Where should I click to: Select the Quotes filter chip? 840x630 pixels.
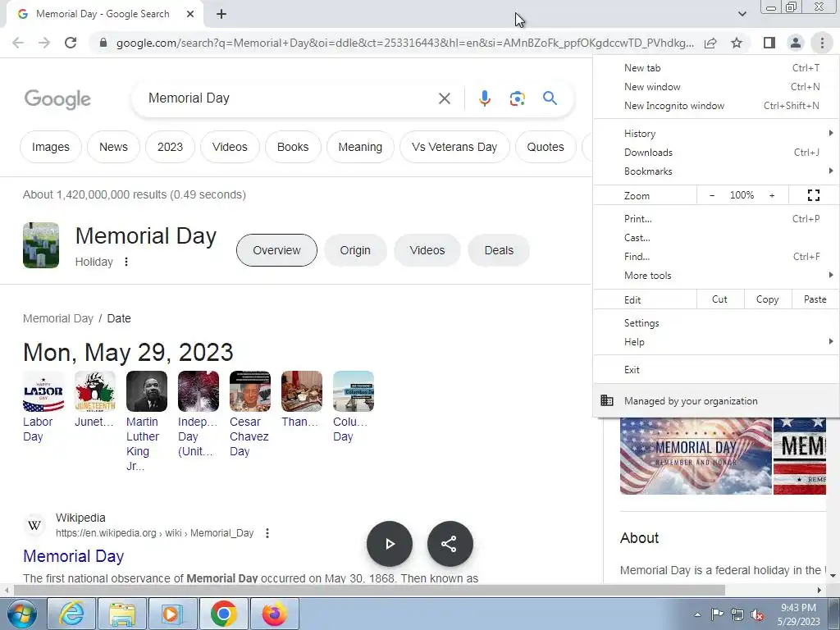(546, 147)
